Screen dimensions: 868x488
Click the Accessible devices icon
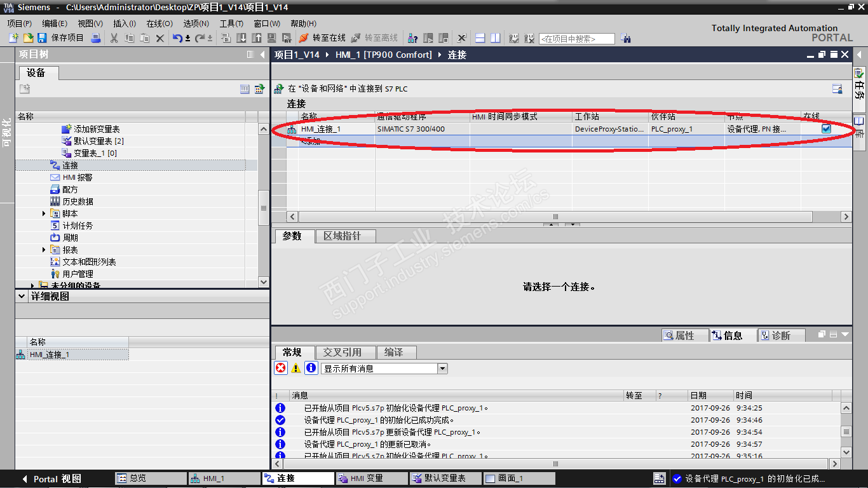pos(413,38)
